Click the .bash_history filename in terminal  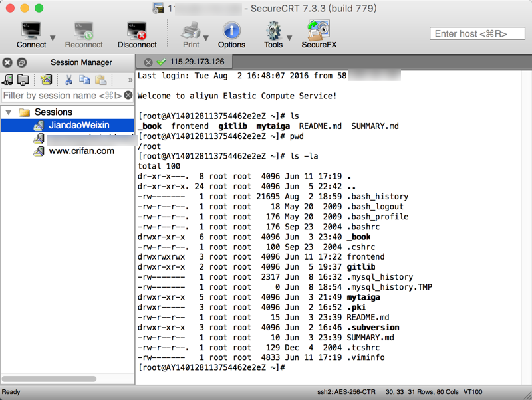point(378,197)
